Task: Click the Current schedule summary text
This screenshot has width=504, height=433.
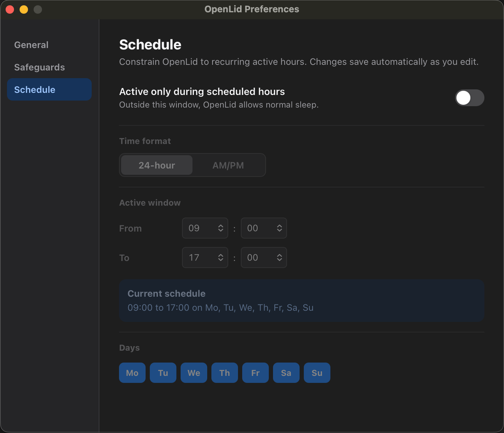Action: [x=220, y=307]
